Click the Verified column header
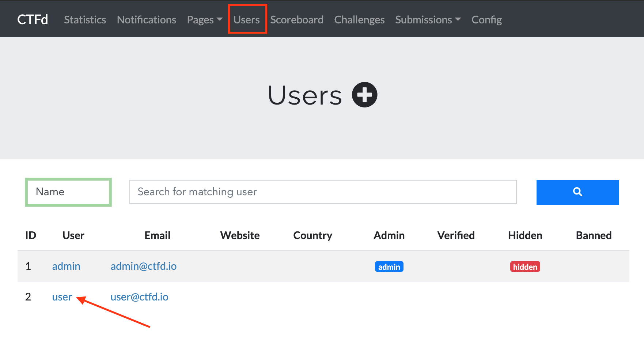Viewport: 644px width, 348px height. coord(456,235)
